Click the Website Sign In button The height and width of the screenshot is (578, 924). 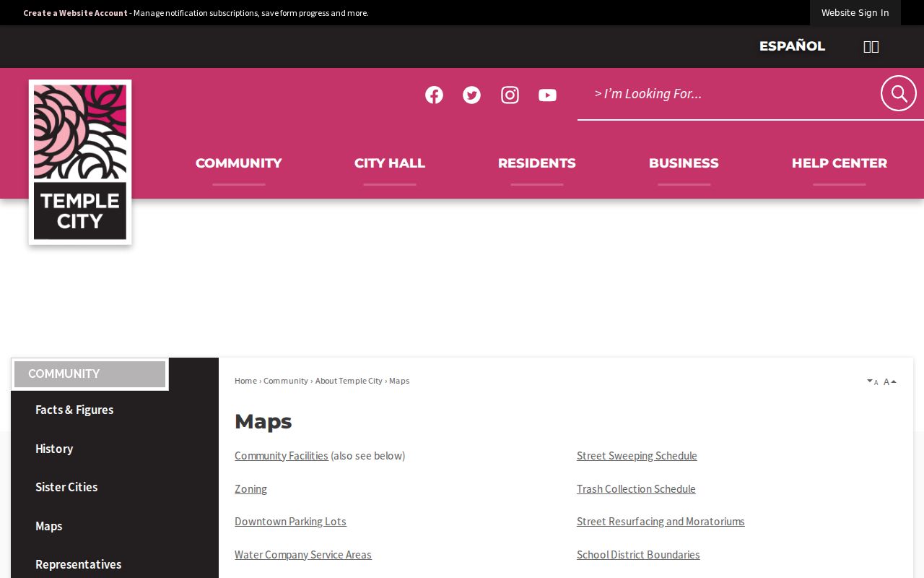855,13
